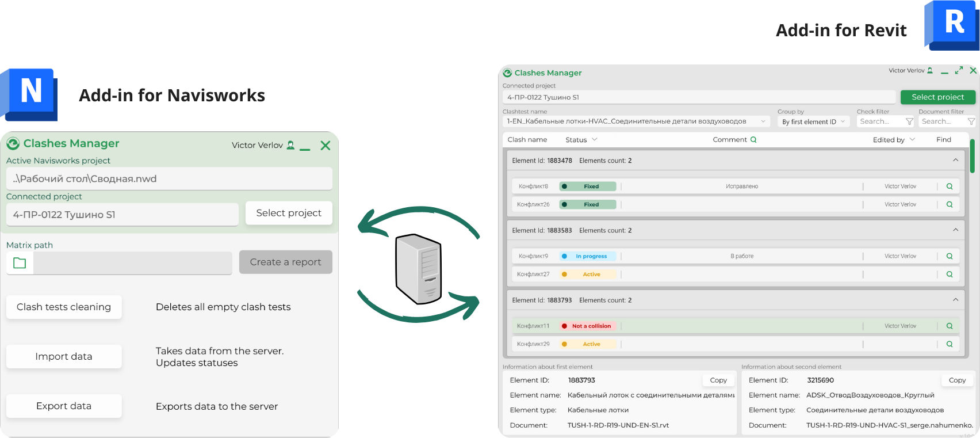Screen dimensions: 980x438
Task: Click the Import data button
Action: [64, 356]
